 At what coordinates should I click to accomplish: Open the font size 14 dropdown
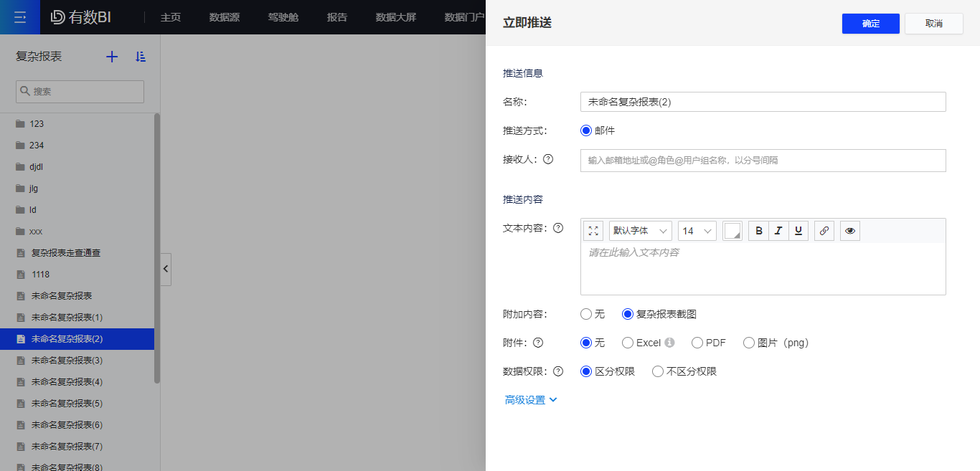(x=697, y=230)
